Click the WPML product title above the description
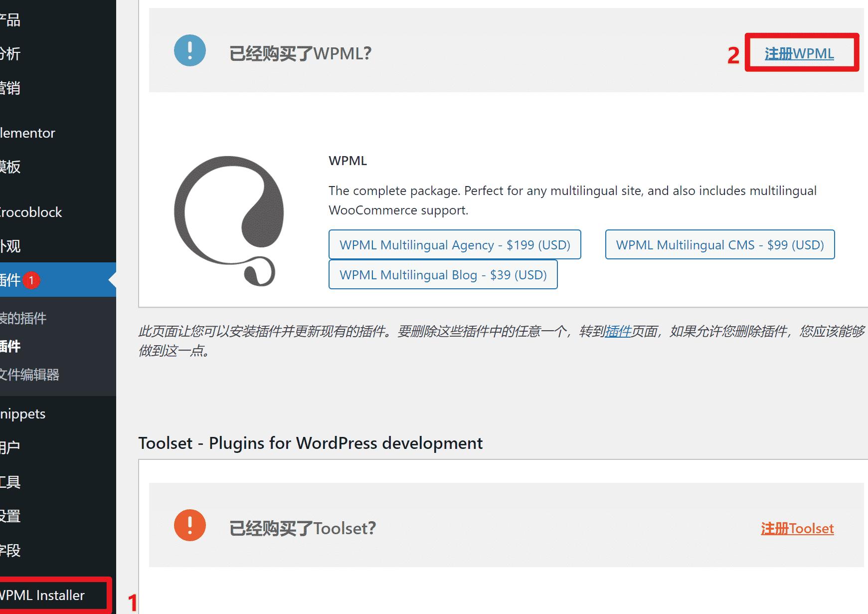 [x=348, y=161]
